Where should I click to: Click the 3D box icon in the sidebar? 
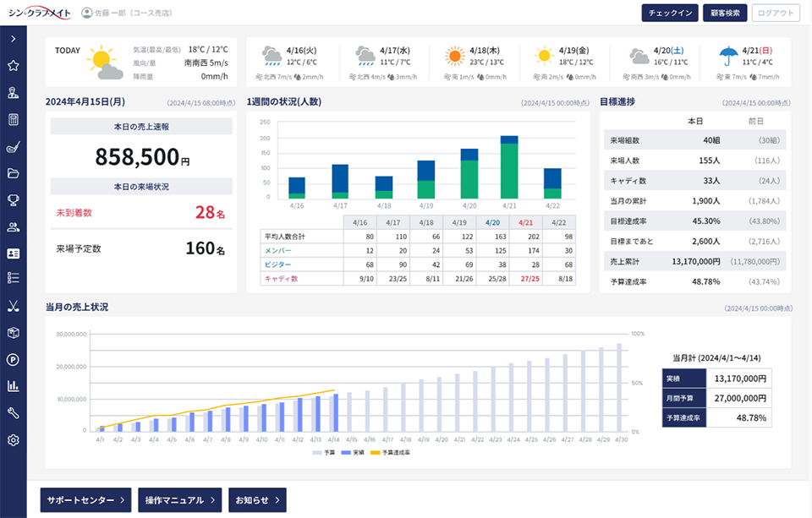(x=13, y=333)
